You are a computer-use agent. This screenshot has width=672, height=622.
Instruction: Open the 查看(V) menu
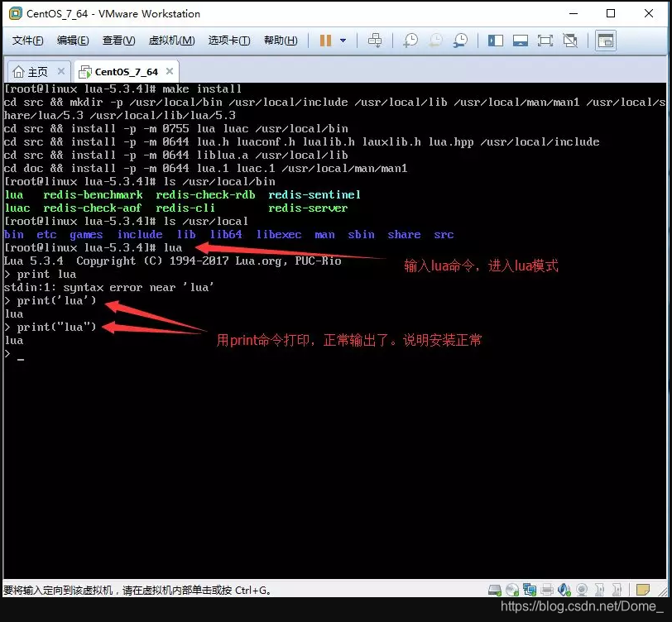click(118, 41)
